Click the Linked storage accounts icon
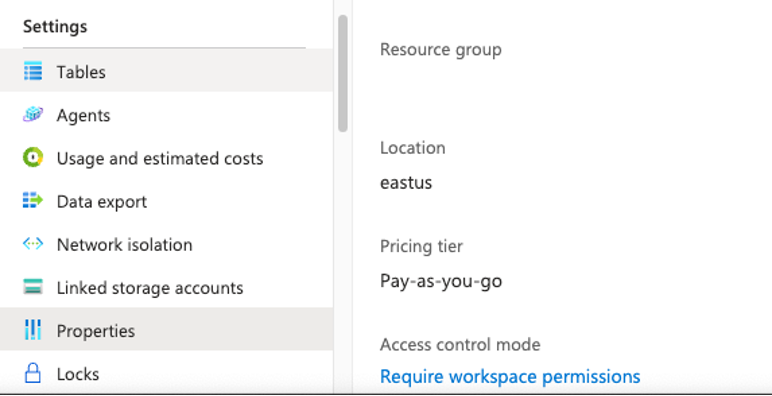 click(33, 287)
